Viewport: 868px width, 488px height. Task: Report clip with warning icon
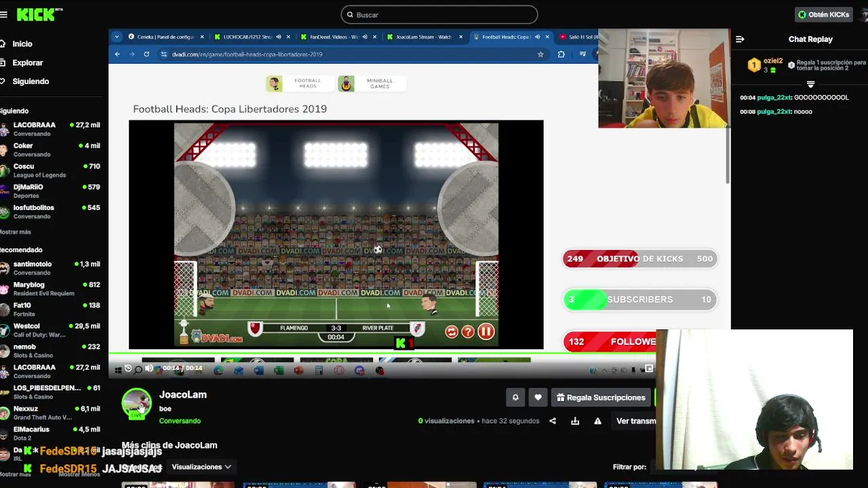point(597,421)
